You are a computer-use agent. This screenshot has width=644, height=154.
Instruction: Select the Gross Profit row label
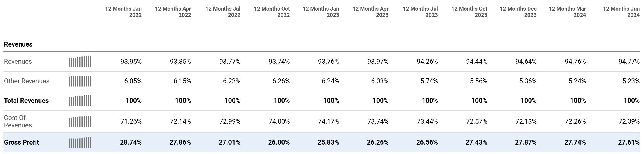(22, 143)
